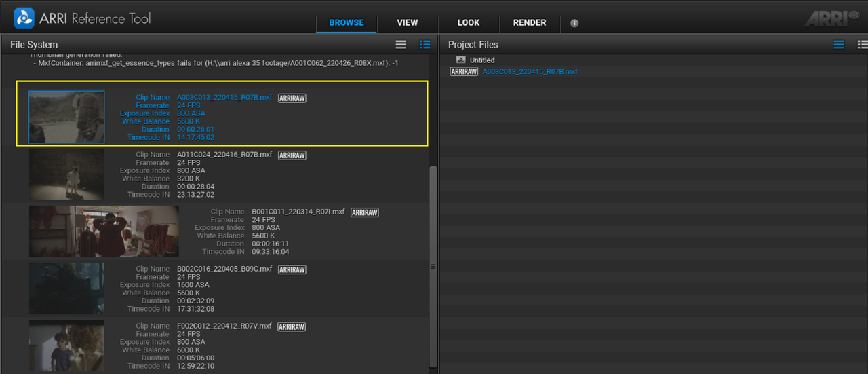This screenshot has width=868, height=374.
Task: Click clip name A003C013_220415_R07B.mxf in File System
Action: click(224, 98)
